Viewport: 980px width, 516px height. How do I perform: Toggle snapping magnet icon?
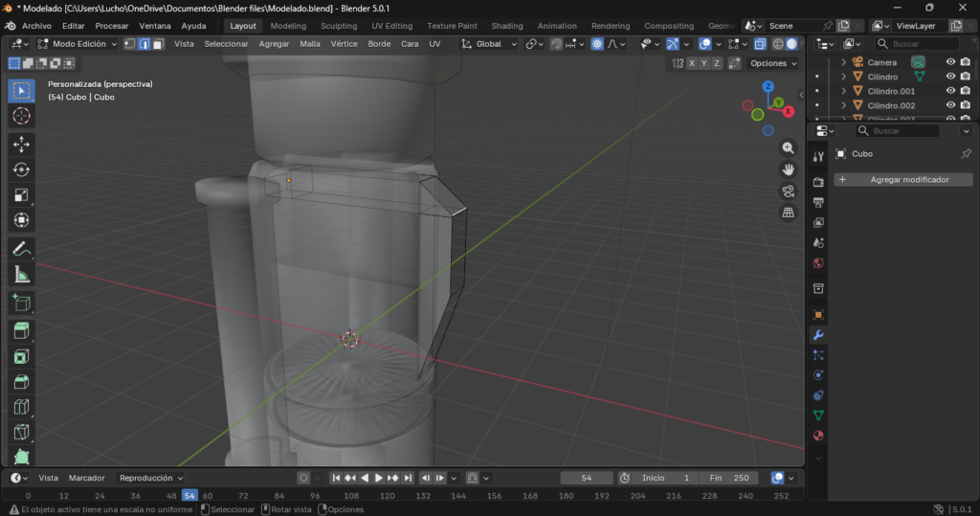556,44
